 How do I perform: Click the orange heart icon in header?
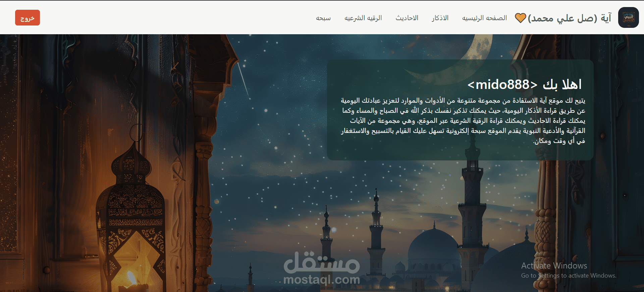(520, 18)
